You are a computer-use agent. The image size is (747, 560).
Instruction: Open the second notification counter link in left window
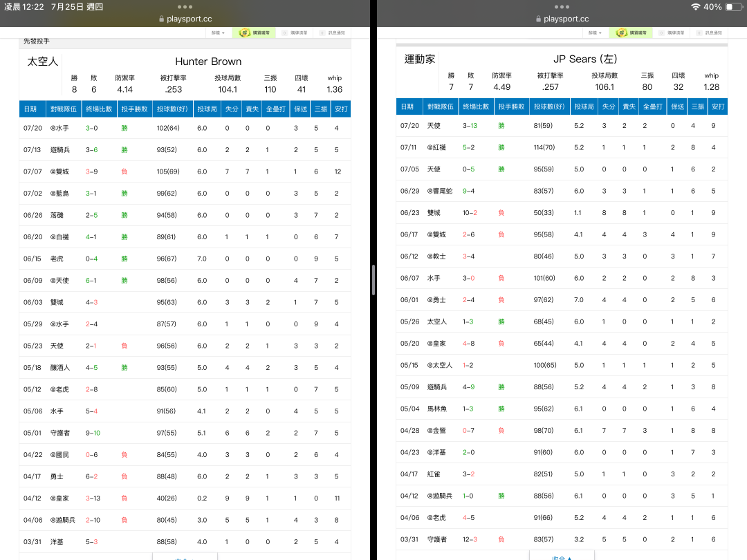point(295,33)
